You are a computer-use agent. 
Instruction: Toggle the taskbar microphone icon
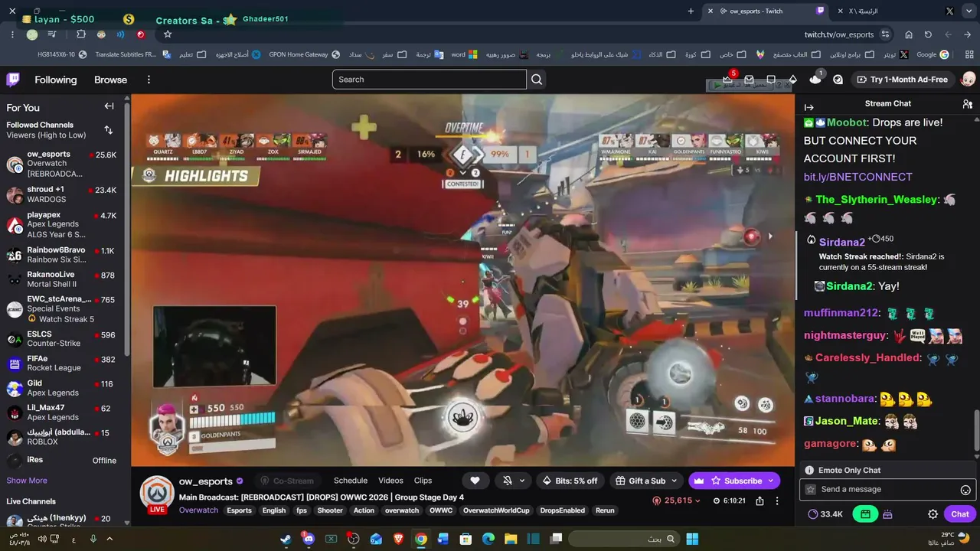[93, 539]
